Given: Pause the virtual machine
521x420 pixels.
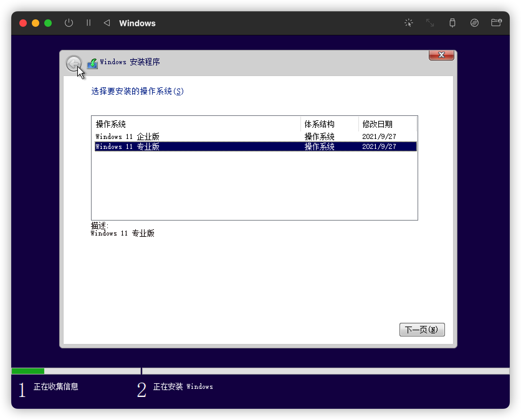Looking at the screenshot, I should coord(88,23).
